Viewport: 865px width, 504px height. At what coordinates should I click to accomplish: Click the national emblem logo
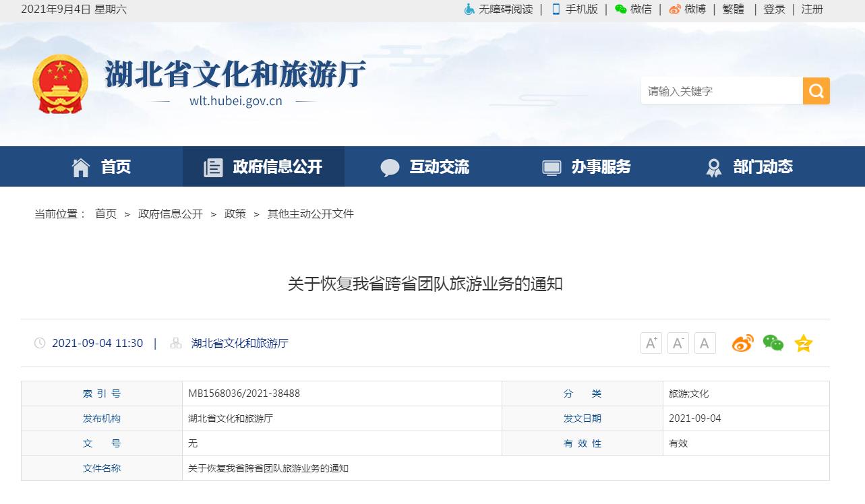click(61, 84)
